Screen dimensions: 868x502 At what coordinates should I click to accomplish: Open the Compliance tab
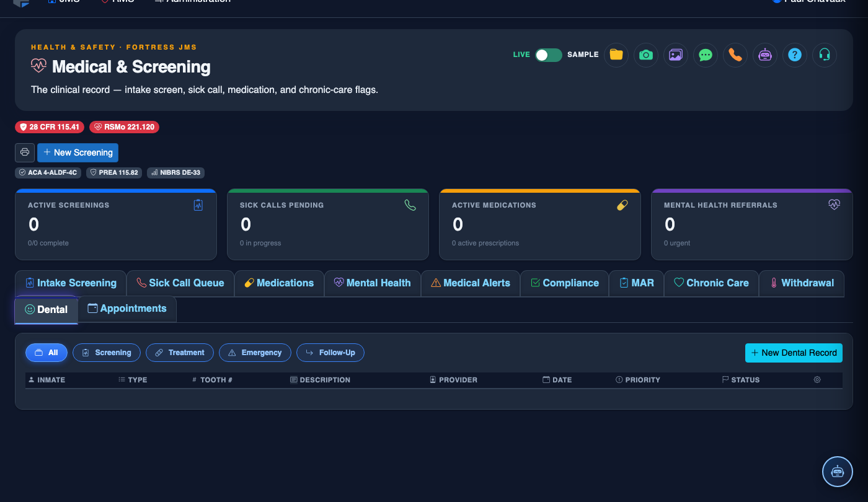(x=565, y=283)
